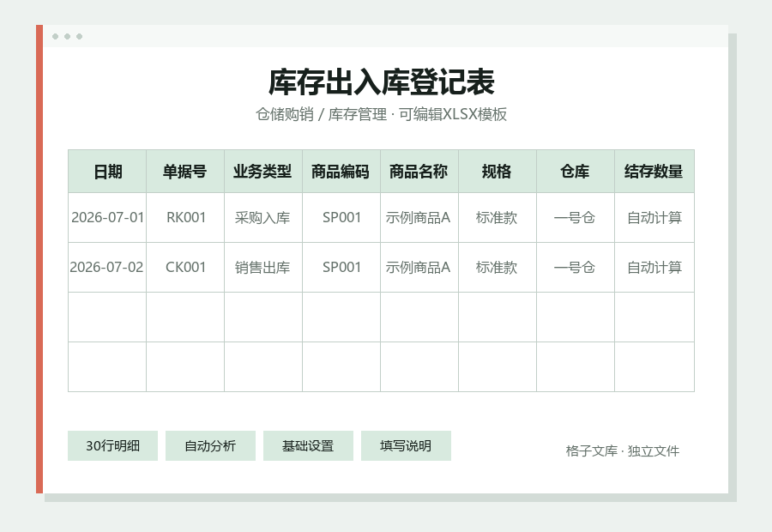Screen dimensions: 772x532
Task: Click the CK001 document number cell
Action: click(185, 268)
